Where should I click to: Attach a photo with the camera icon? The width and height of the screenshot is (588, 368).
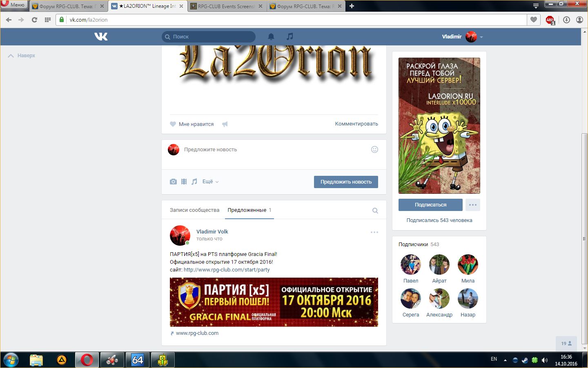pyautogui.click(x=173, y=182)
